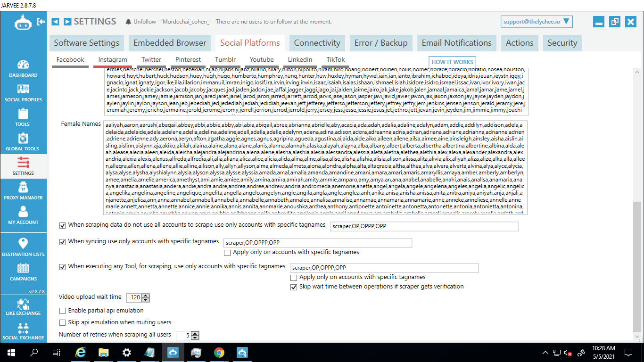Select the Pinterest platform tab
Viewport: 644px width, 362px height.
[188, 60]
